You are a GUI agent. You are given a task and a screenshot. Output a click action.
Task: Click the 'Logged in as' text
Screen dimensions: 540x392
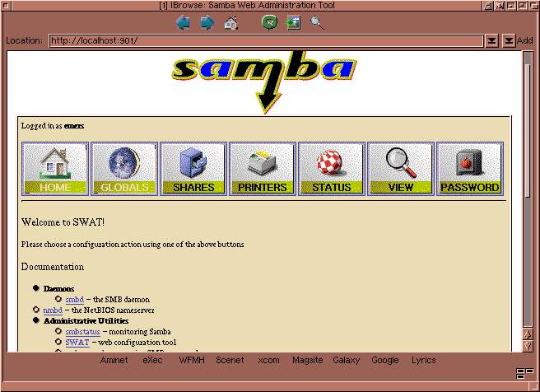[x=41, y=126]
